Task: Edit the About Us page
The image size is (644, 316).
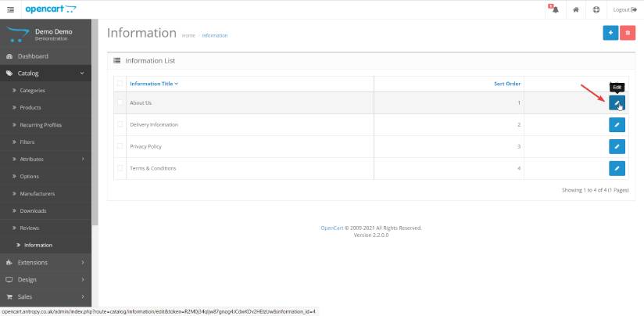Action: 617,102
